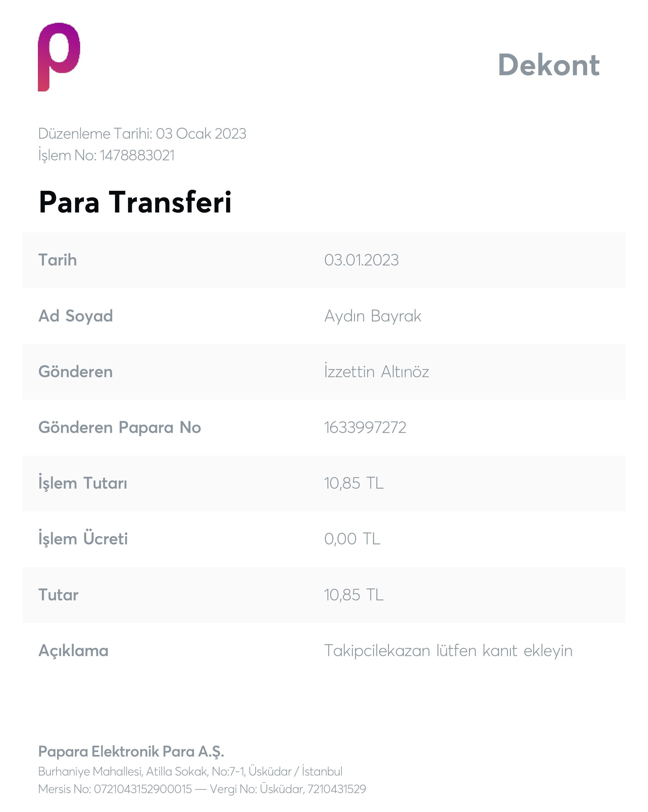Click the name Aydın Bayrak
This screenshot has height=812, width=648.
coord(372,316)
